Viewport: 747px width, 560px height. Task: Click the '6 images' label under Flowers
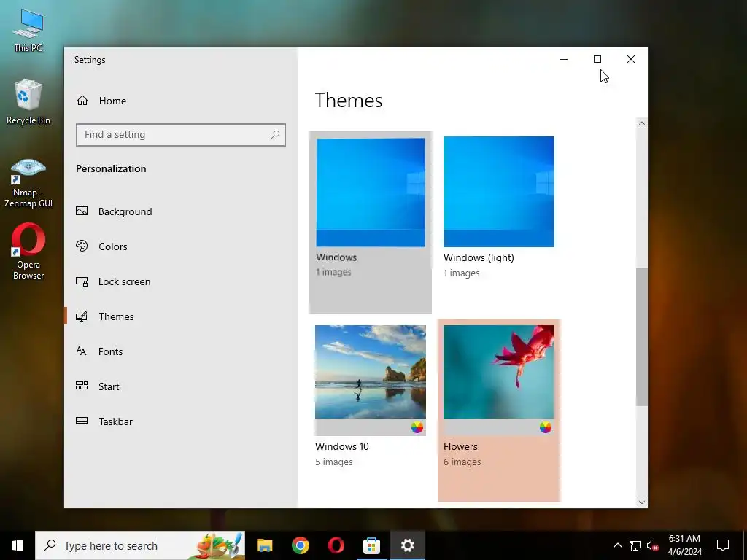pos(462,462)
